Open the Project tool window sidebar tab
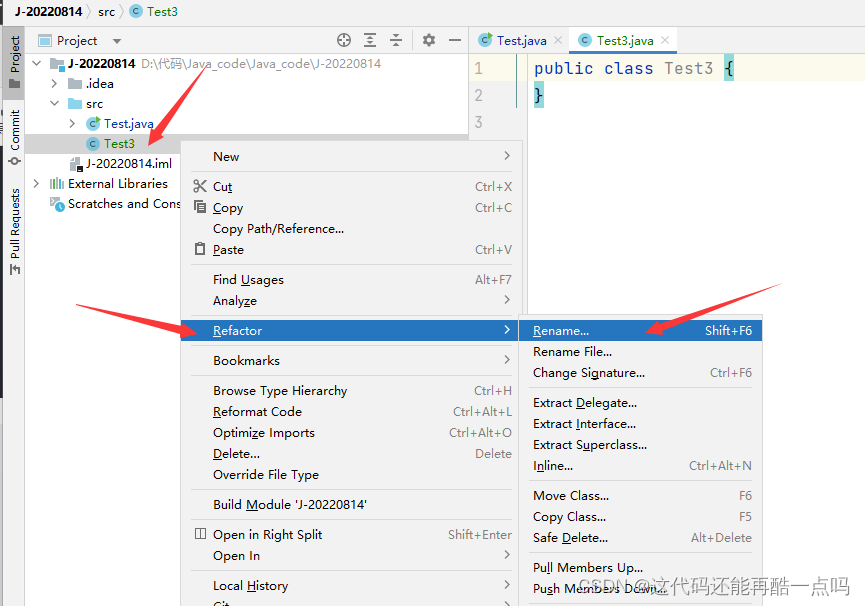The width and height of the screenshot is (865, 606). click(x=15, y=62)
